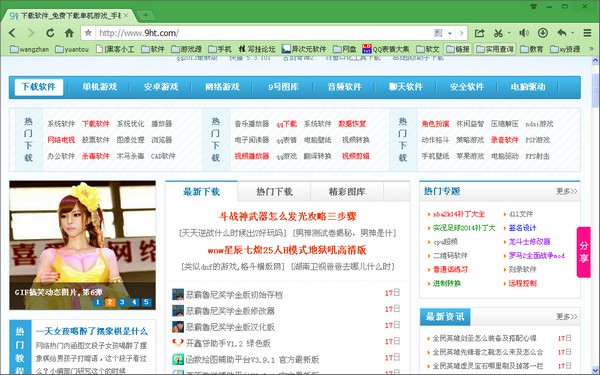Image resolution: width=600 pixels, height=375 pixels.
Task: Switch to the 热门下载 tab
Action: point(274,191)
